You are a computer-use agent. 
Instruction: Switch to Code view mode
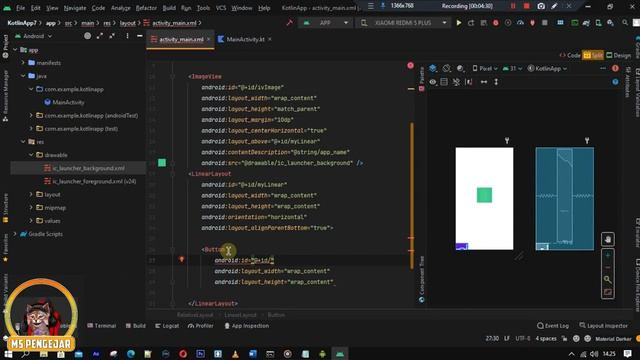pos(570,55)
